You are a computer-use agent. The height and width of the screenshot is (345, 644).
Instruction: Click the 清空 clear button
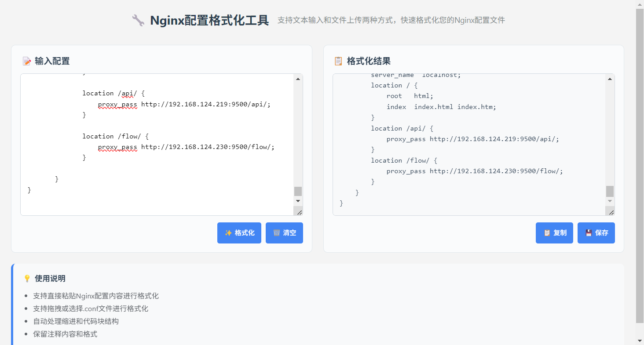coord(284,233)
